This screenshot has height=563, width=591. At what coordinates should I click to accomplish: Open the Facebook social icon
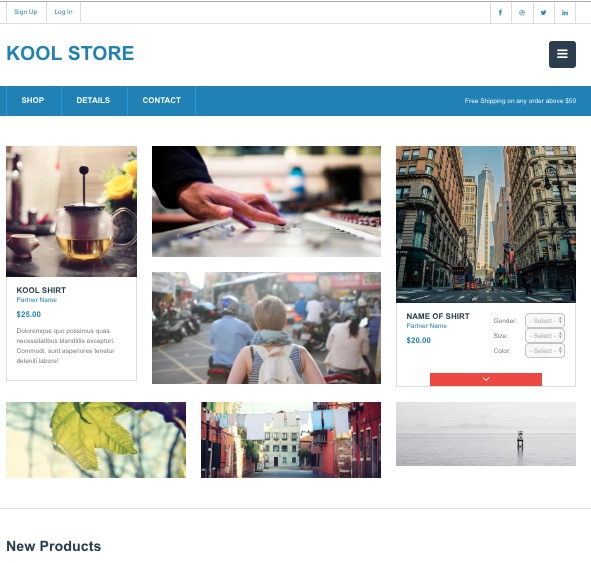[x=501, y=12]
